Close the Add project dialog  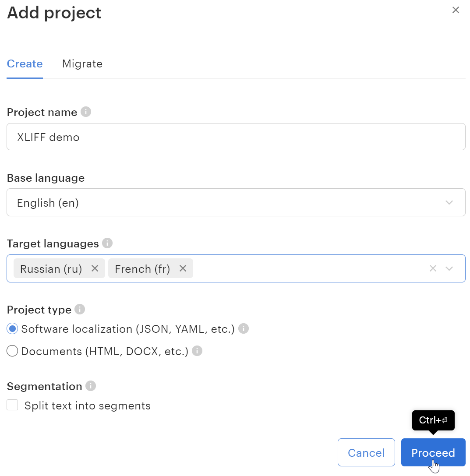(x=456, y=10)
